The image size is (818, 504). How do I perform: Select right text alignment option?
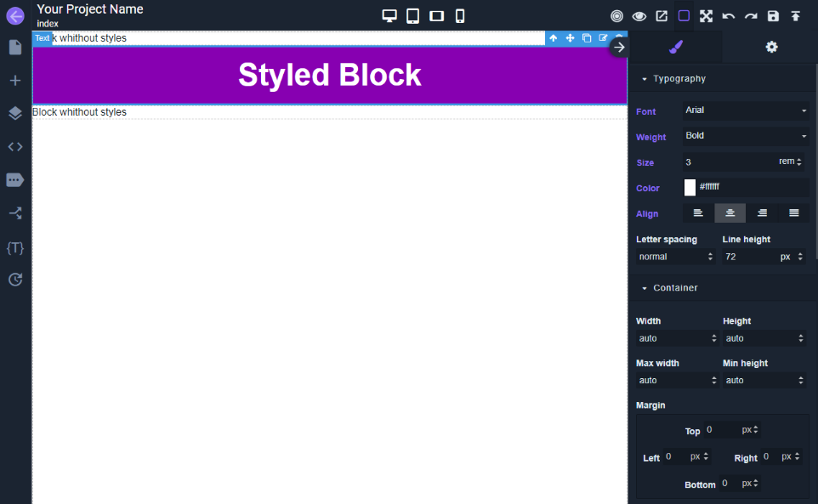762,212
